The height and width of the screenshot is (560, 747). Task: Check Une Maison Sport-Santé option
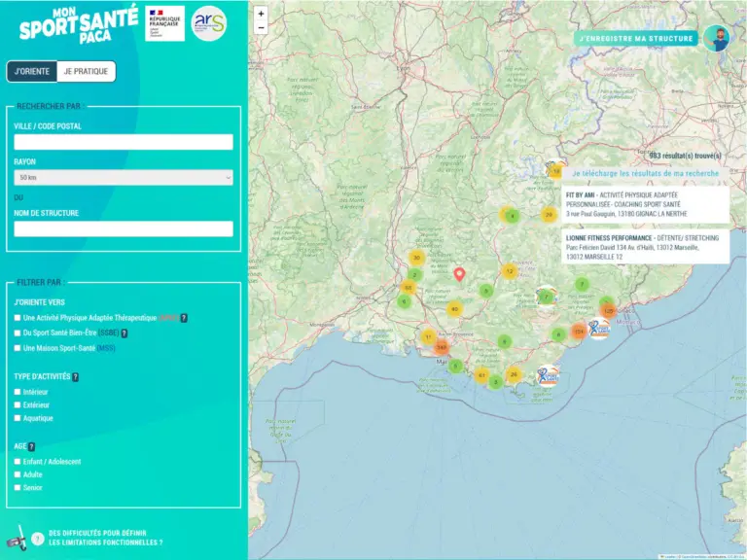tap(18, 348)
